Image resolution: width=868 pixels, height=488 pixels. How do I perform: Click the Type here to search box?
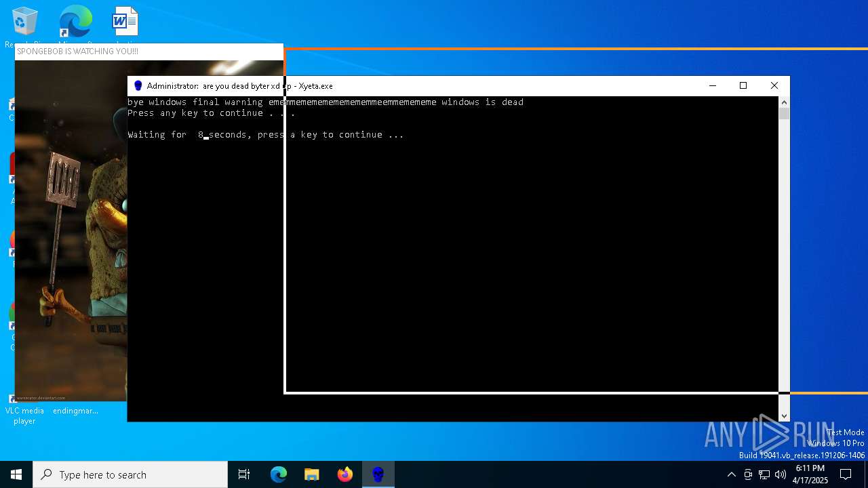pos(130,474)
